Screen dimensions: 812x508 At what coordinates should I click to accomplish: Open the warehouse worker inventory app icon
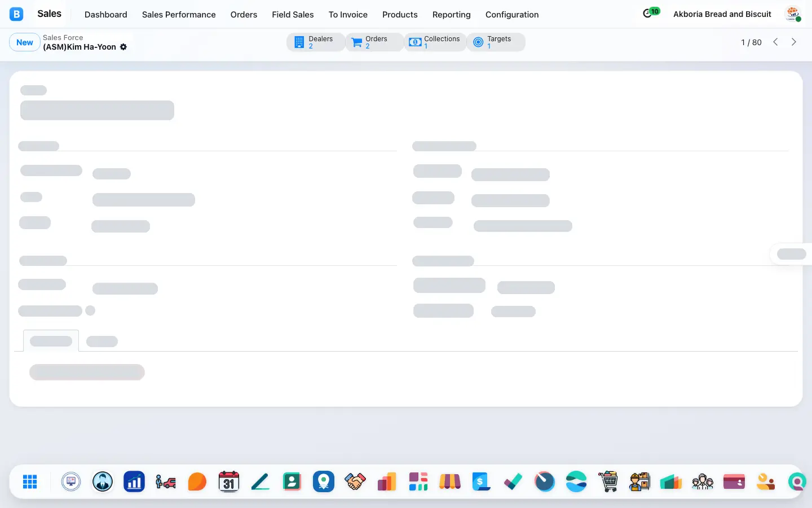(639, 481)
